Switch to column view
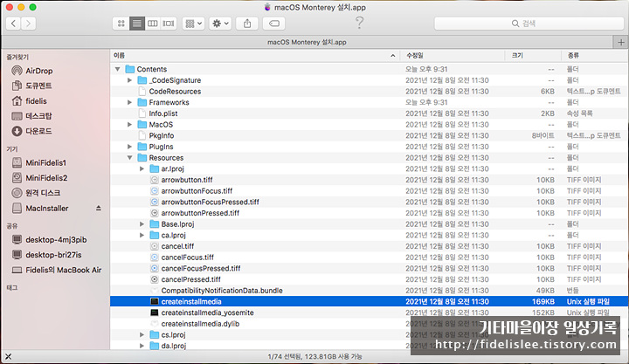The image size is (629, 364). click(152, 24)
